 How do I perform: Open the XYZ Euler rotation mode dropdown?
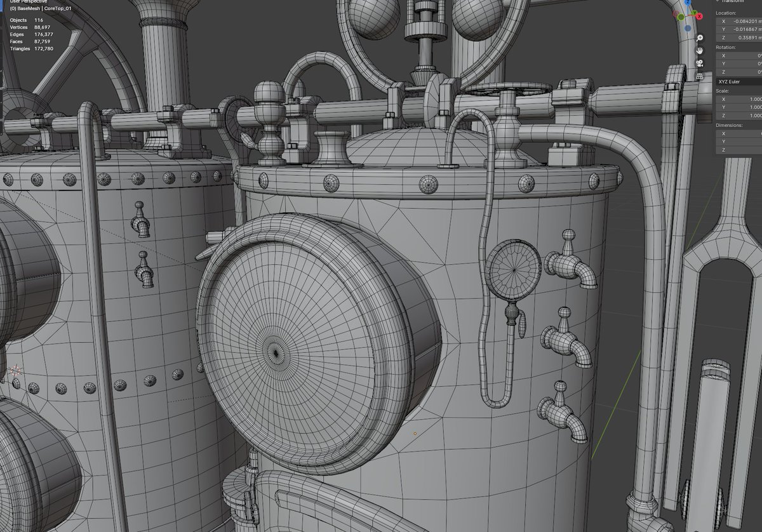point(739,82)
